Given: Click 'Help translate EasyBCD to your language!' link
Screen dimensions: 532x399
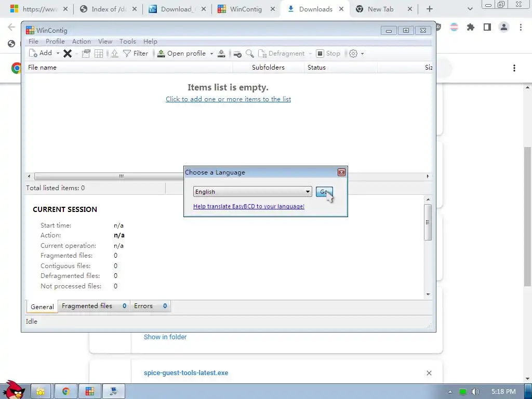Looking at the screenshot, I should tap(249, 206).
